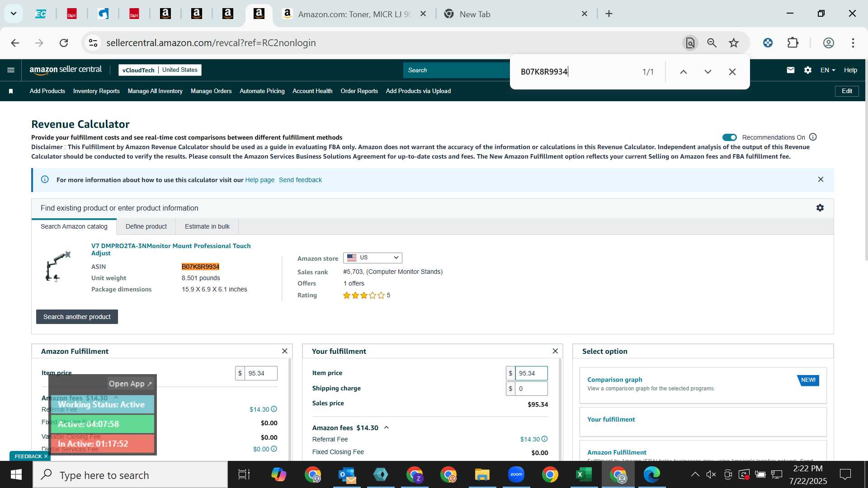868x488 pixels.
Task: Click the Referral Fee info icon in Your fulfillment
Action: tap(544, 439)
